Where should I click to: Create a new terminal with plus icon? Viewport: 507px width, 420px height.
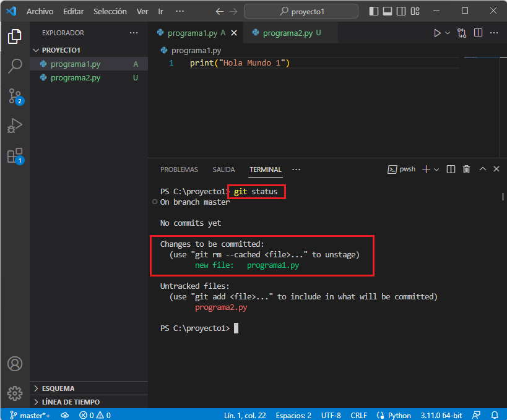point(426,169)
